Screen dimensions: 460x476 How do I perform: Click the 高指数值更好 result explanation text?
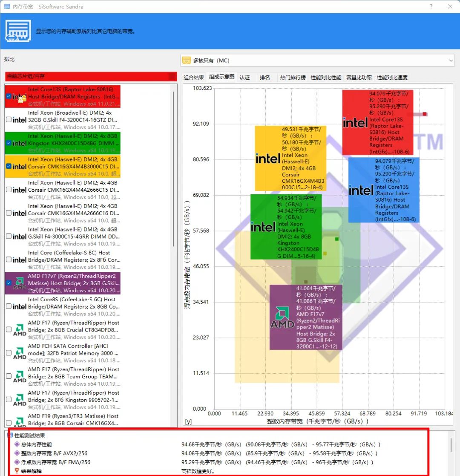(x=198, y=471)
